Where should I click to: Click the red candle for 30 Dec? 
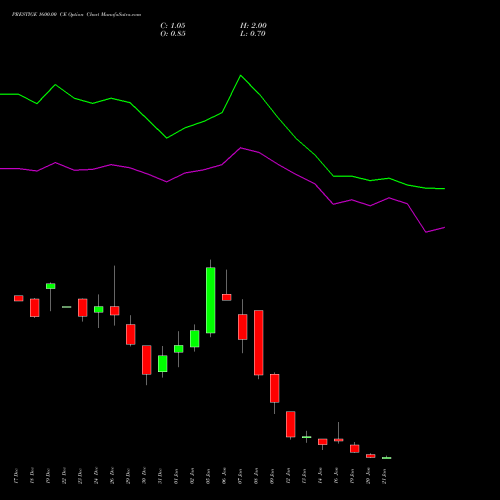point(147,360)
